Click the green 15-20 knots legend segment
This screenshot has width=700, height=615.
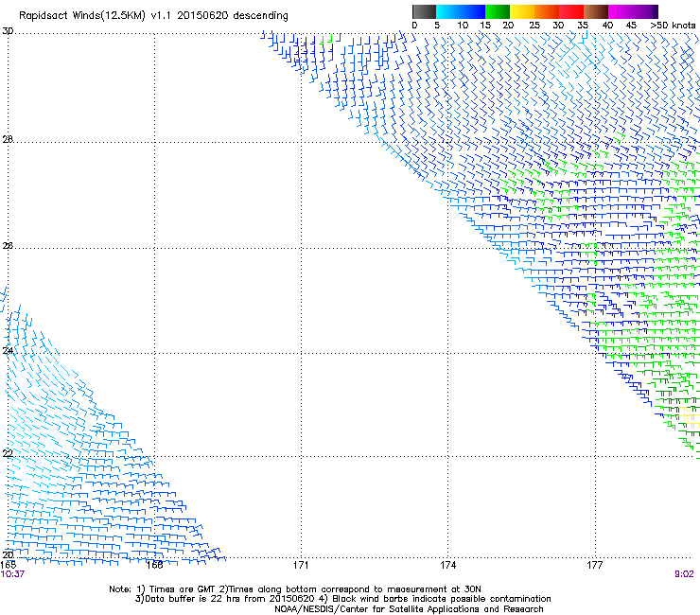(498, 11)
